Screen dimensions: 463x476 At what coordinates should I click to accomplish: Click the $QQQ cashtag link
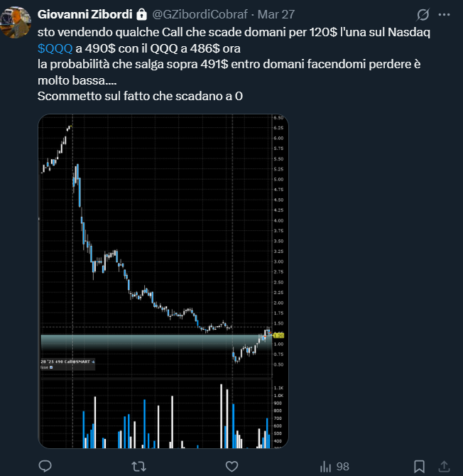(54, 48)
